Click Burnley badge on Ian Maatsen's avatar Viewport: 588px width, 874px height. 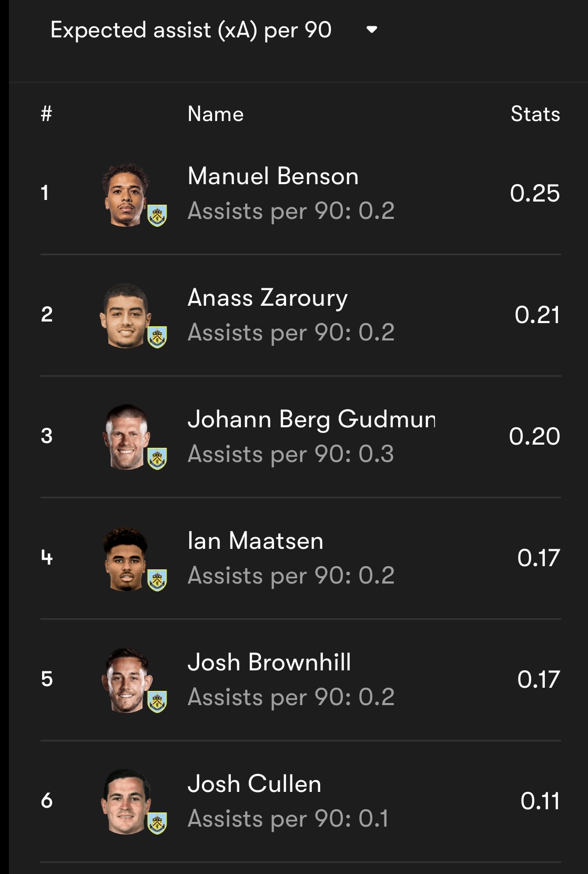click(157, 580)
